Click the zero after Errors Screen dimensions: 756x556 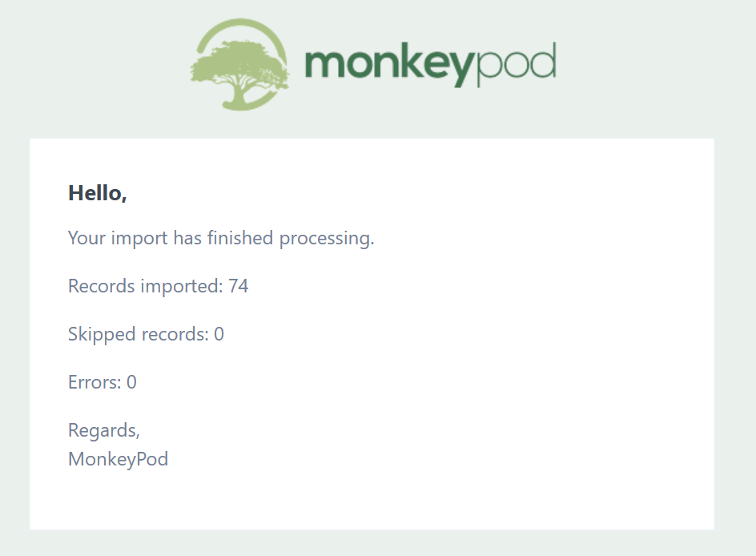point(131,382)
